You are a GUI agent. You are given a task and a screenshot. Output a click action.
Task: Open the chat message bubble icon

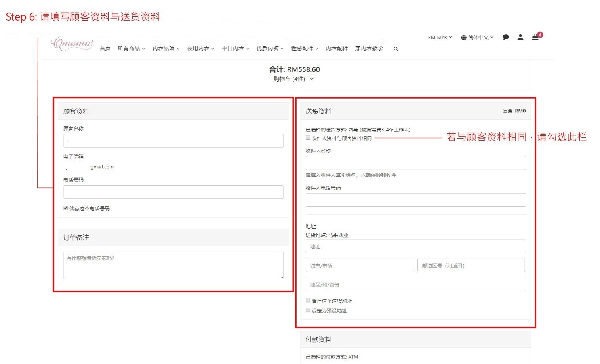click(x=505, y=37)
